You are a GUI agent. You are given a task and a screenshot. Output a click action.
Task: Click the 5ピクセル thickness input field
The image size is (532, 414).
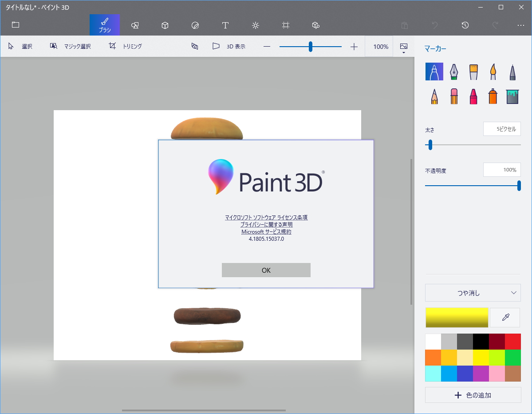(502, 129)
